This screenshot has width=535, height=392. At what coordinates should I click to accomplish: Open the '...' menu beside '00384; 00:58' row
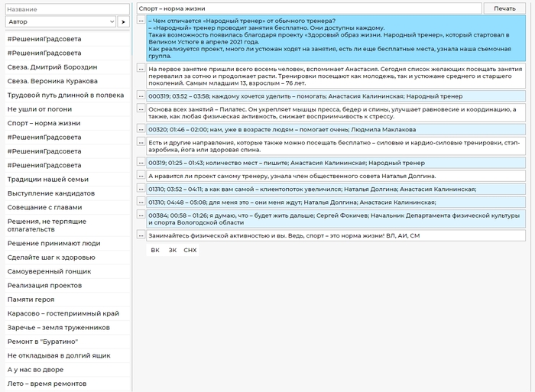[x=141, y=215]
